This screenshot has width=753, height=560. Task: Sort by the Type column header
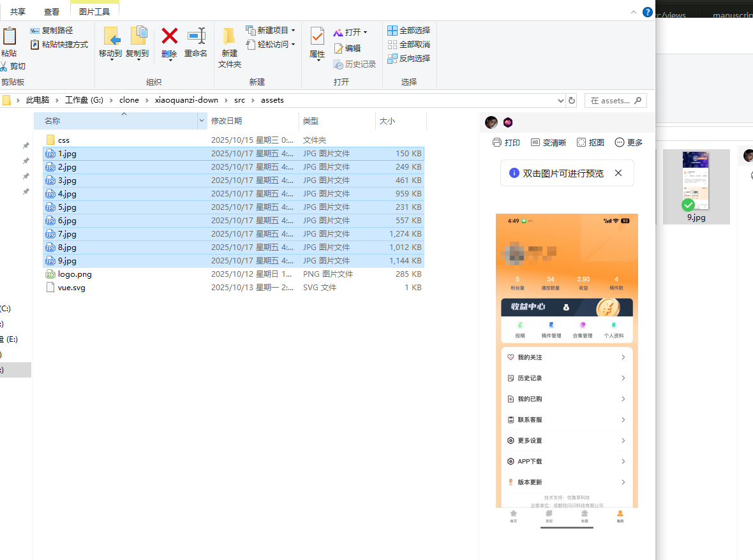pos(337,121)
